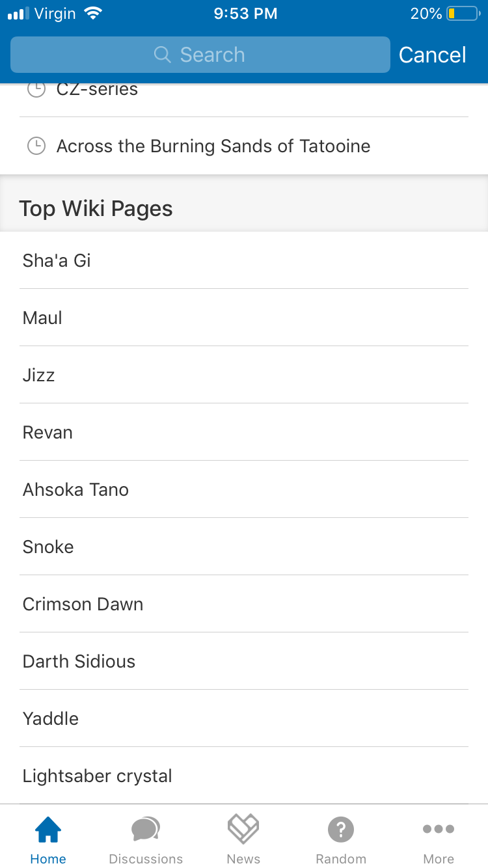Tap the More three-dots icon
Screen dimensions: 488x868
point(439,829)
